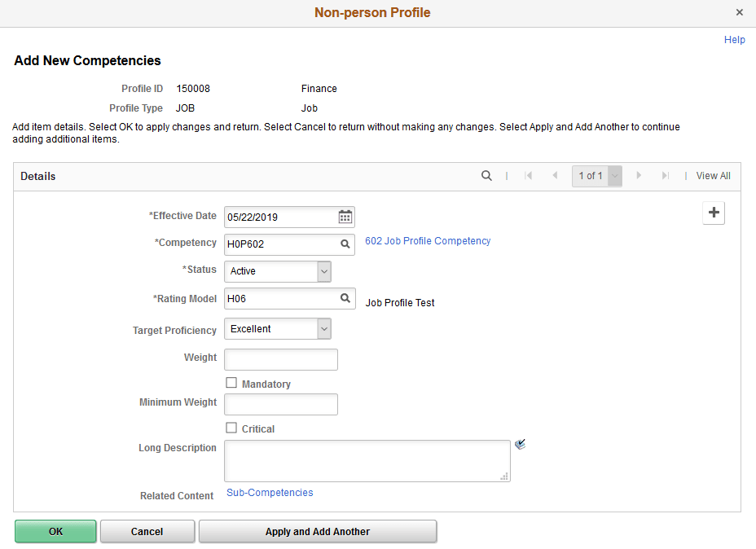Add a new row with the plus icon

click(x=714, y=213)
